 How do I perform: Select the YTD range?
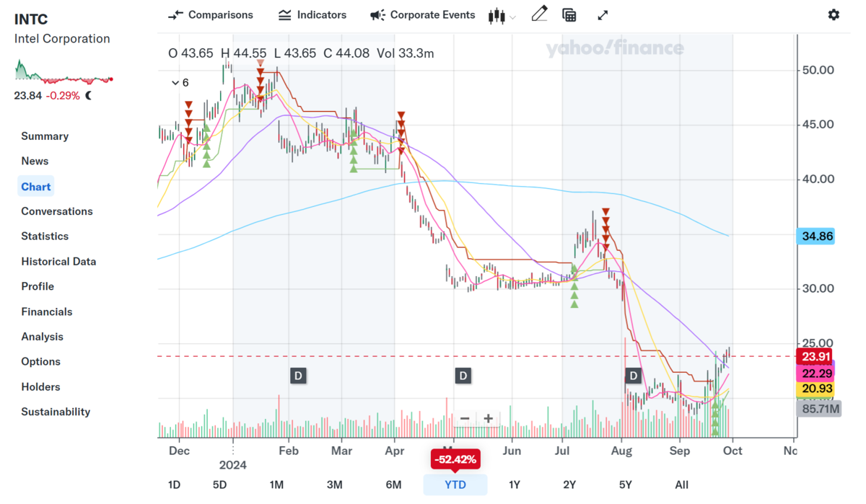455,485
